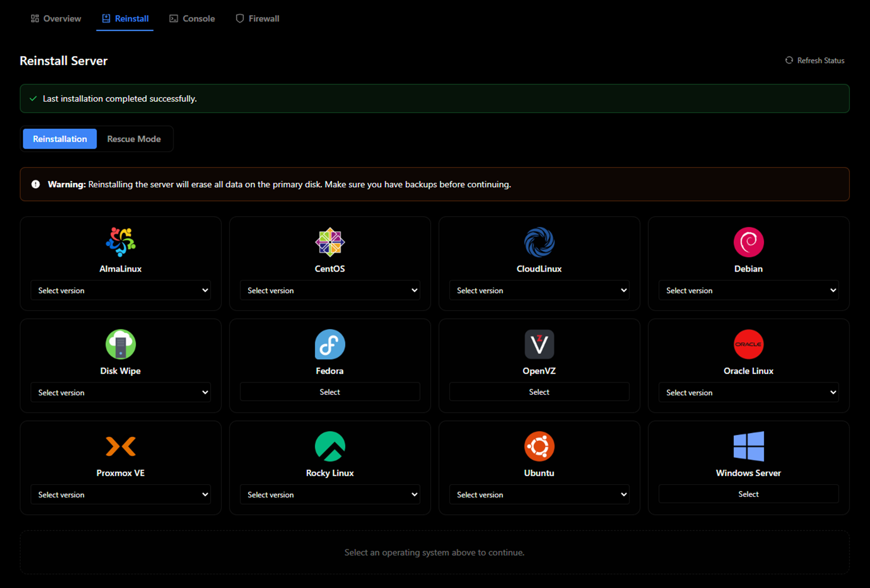This screenshot has width=870, height=588.
Task: Expand the CloudLinux version selector
Action: pos(539,290)
